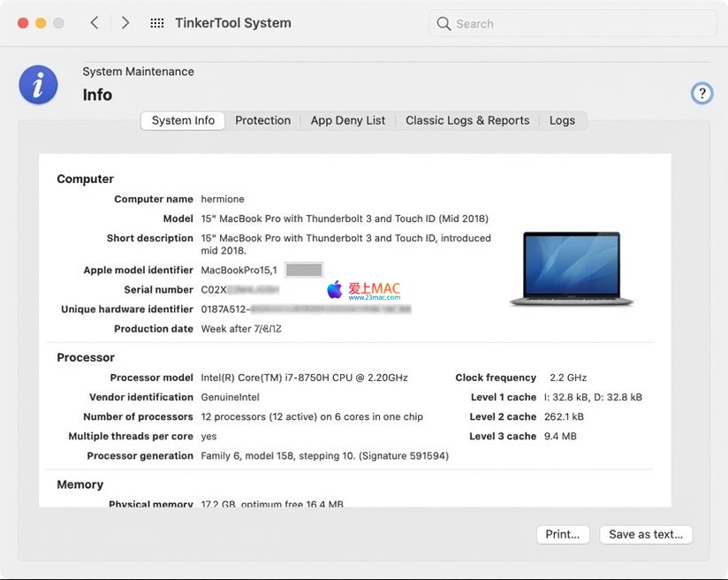
Task: Switch to Classic Logs & Reports tab
Action: pyautogui.click(x=467, y=120)
